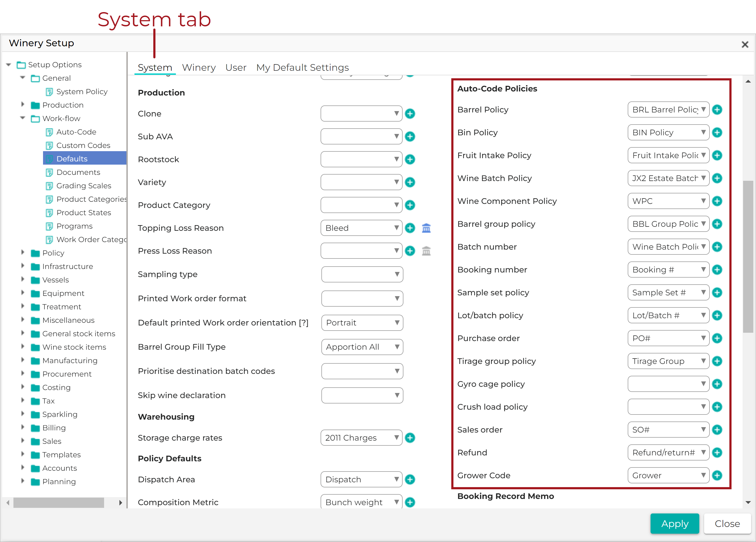This screenshot has height=542, width=756.
Task: Switch to the Winery tab
Action: (199, 67)
